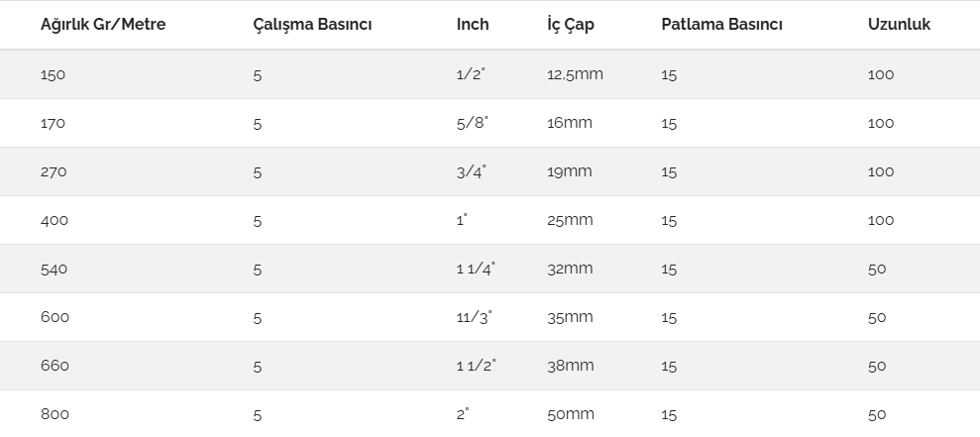Screen dimensions: 980x437
Task: Click the 270 weight value
Action: click(x=54, y=172)
